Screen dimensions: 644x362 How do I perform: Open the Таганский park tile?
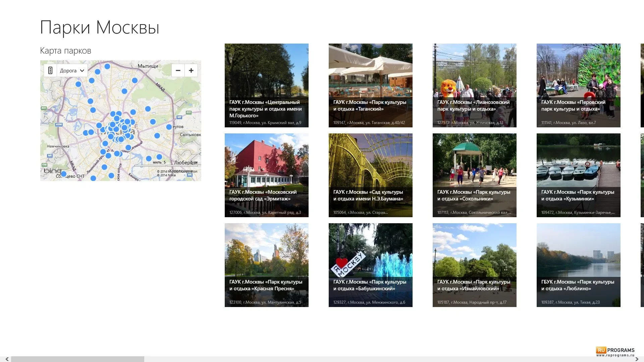371,85
